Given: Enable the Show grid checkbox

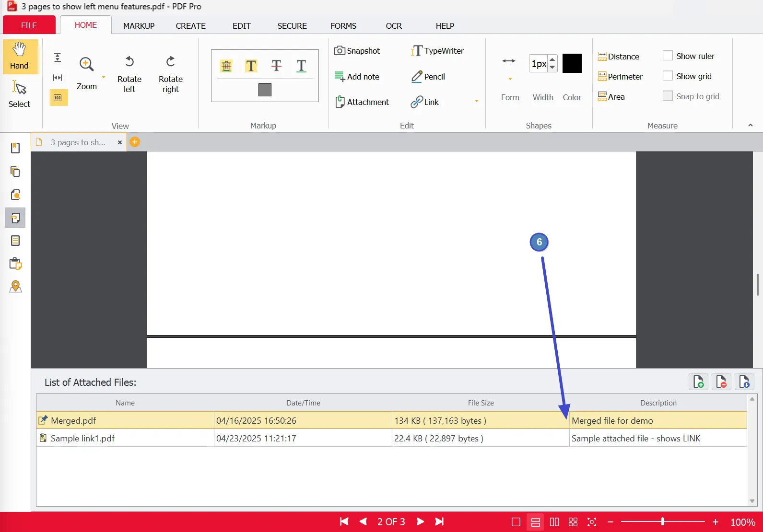Looking at the screenshot, I should pos(668,76).
